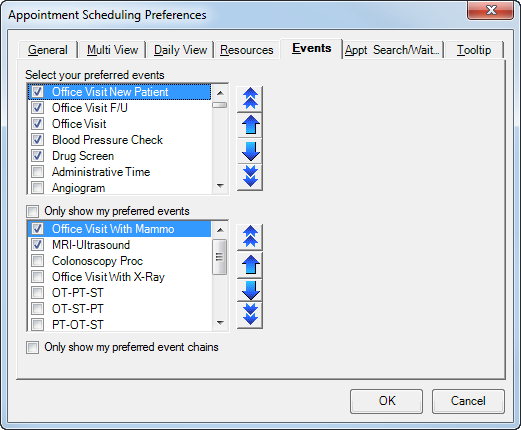Move selected event chain to top
Viewport: 521px width, 430px height.
(x=250, y=237)
